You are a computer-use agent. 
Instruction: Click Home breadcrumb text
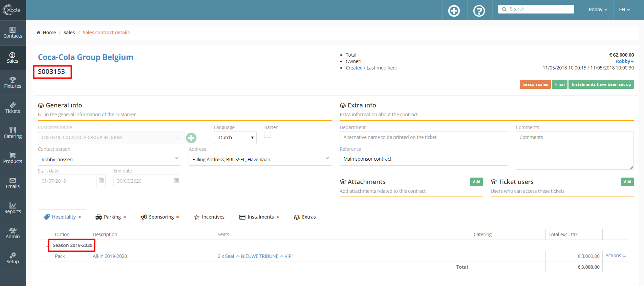49,33
